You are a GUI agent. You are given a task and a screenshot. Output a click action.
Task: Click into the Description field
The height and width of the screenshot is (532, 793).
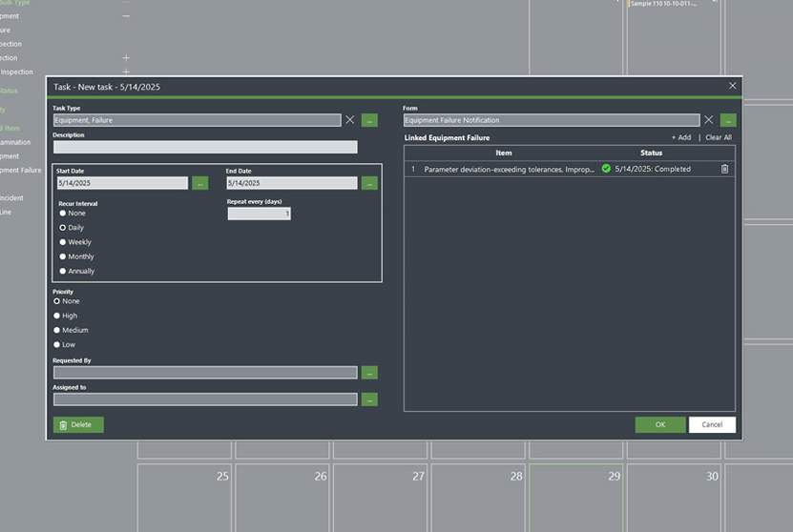tap(205, 147)
